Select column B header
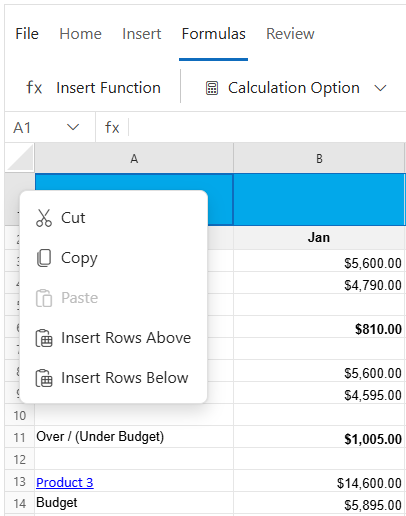Screen dimensions: 406x516 tap(319, 158)
